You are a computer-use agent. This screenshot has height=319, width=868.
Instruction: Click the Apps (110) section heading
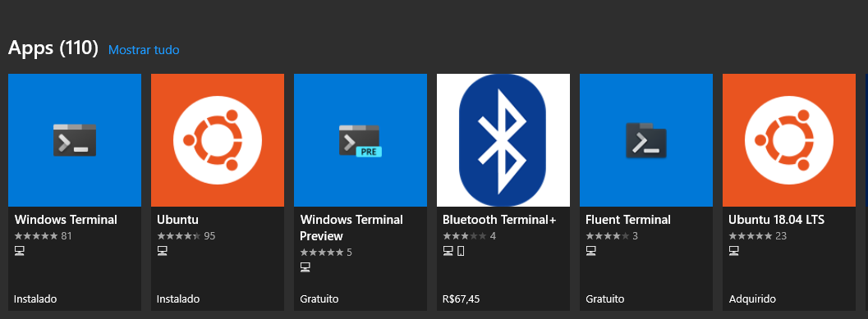pos(53,48)
